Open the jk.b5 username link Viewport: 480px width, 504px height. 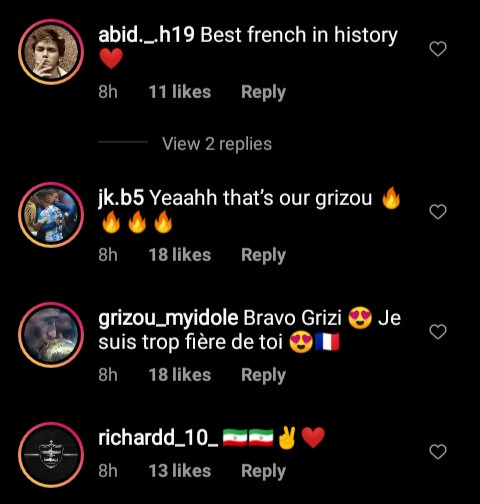(x=121, y=198)
